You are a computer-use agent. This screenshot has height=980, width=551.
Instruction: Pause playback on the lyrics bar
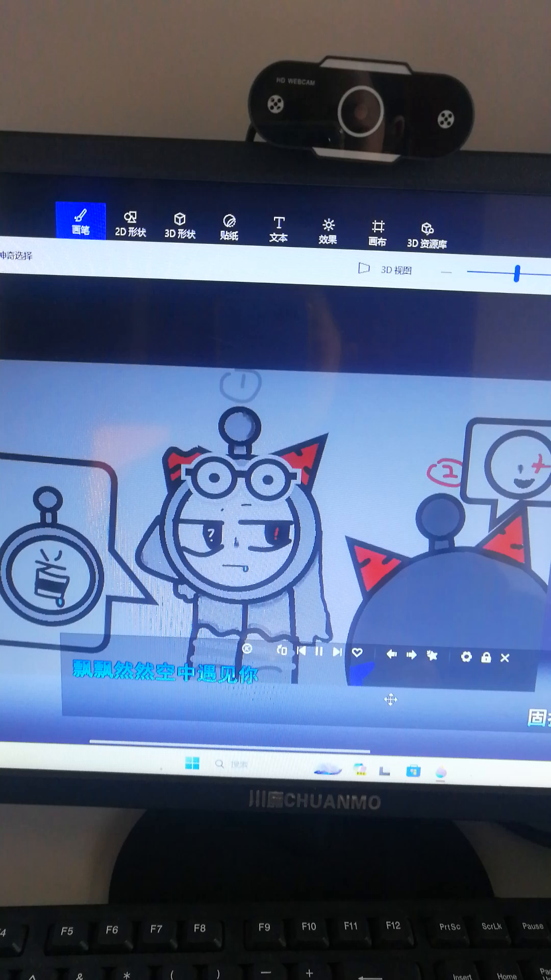319,651
